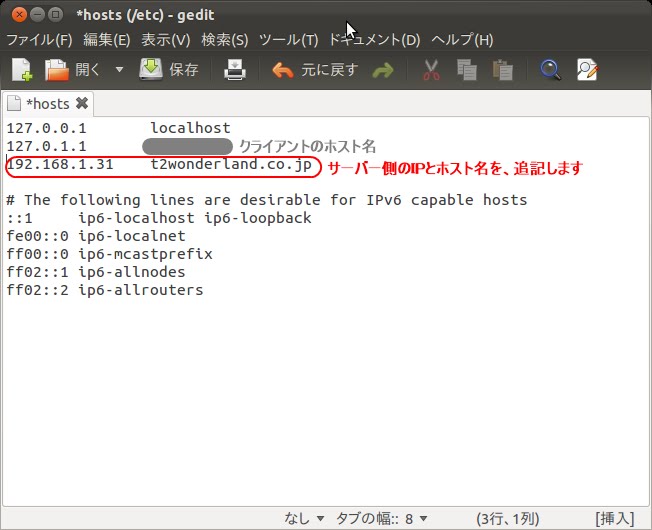The height and width of the screenshot is (530, 652).
Task: Click the green redo arrow
Action: pyautogui.click(x=383, y=70)
